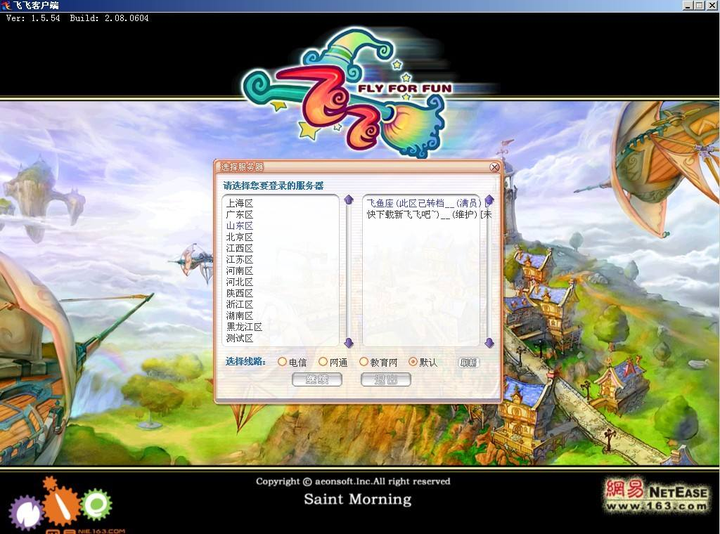Close the 选择服务器 dialog with the X
Screen dimensions: 720x534
click(494, 167)
